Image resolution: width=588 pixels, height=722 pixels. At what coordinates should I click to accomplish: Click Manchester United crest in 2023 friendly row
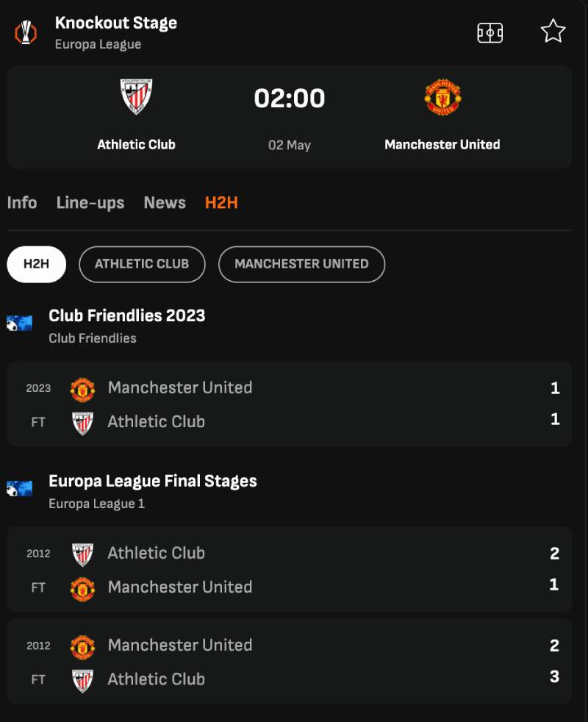point(82,390)
